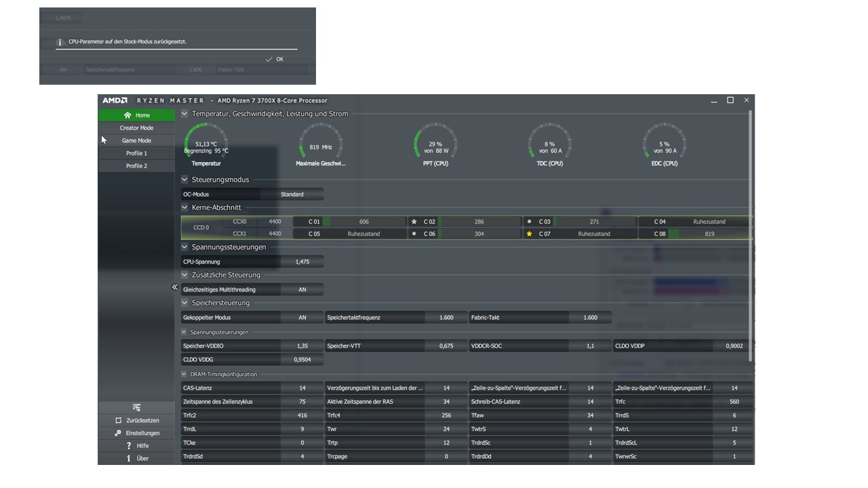Click Fabric-Takt value 1.600
The width and height of the screenshot is (868, 488).
point(590,317)
